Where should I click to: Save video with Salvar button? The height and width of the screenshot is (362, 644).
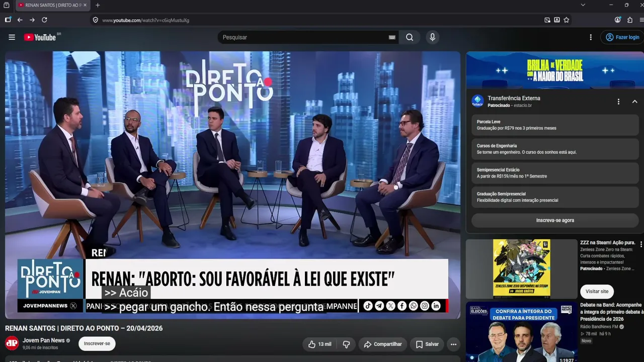point(427,344)
